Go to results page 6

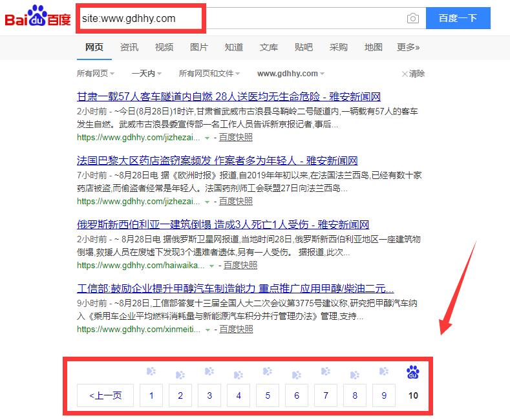click(x=297, y=395)
